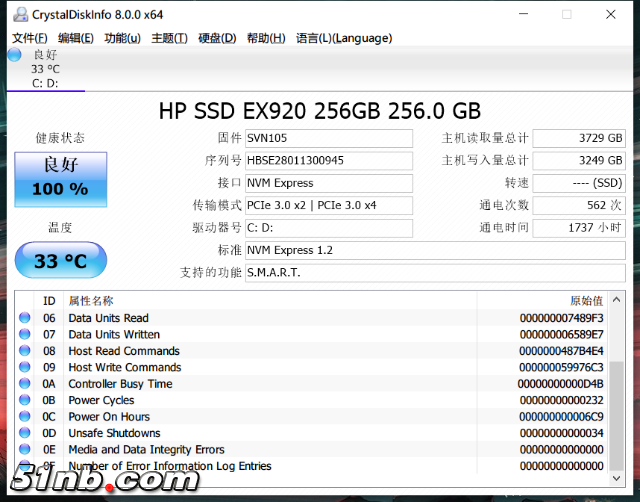Select the Data Units Written row
The height and width of the screenshot is (502, 640).
[311, 334]
